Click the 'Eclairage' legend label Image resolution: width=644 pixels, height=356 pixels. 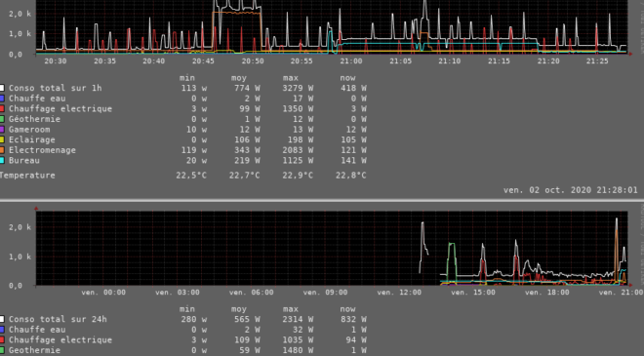coord(31,139)
